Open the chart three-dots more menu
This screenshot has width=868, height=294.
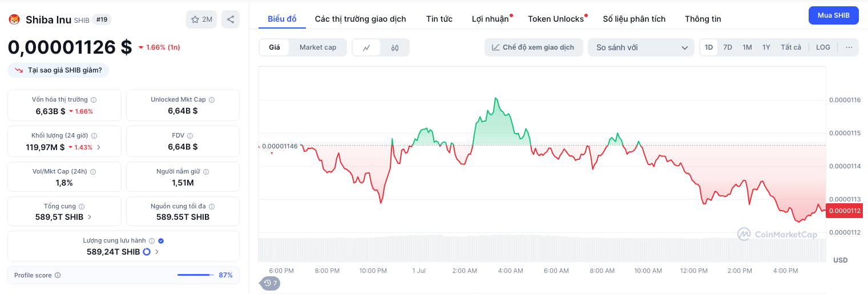pyautogui.click(x=849, y=47)
